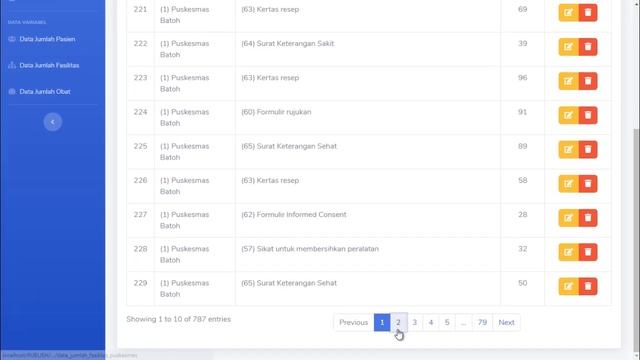The image size is (640, 360).
Task: Edit row 224 Formulir rujukan
Action: 568,116
